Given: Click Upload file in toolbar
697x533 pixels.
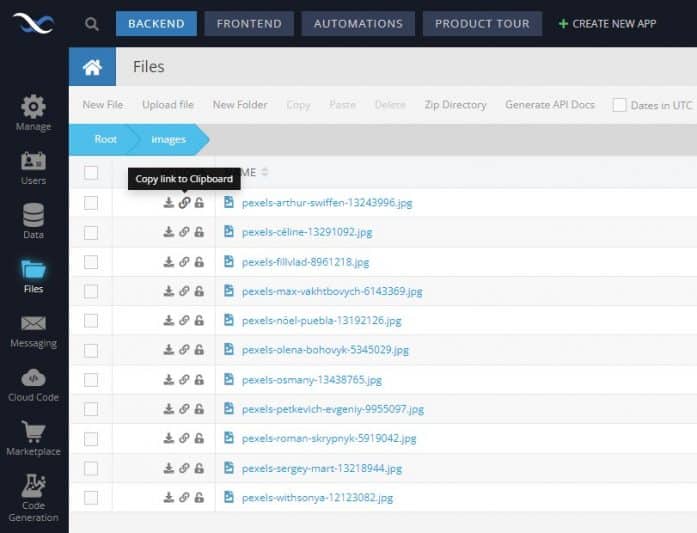Looking at the screenshot, I should 167,105.
